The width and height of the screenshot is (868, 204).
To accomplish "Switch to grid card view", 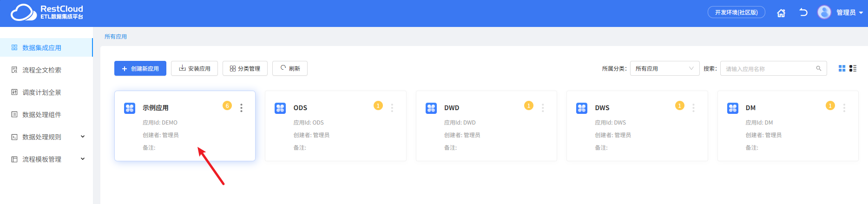I will (842, 68).
